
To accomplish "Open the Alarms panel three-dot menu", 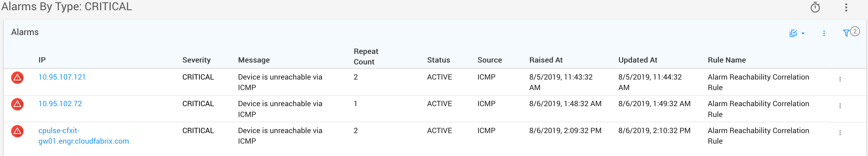I will point(824,33).
